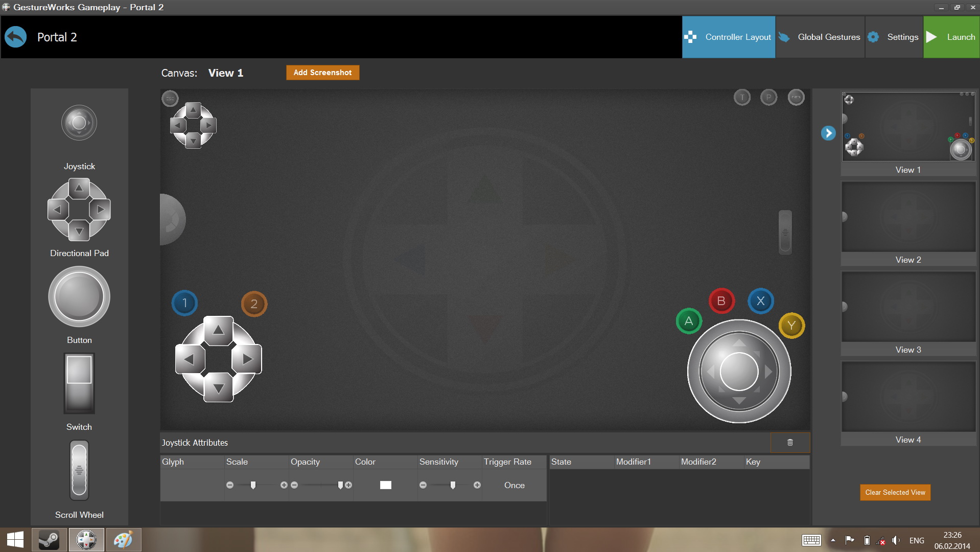Viewport: 980px width, 552px height.
Task: Select the orange 2 button on canvas
Action: (x=254, y=304)
